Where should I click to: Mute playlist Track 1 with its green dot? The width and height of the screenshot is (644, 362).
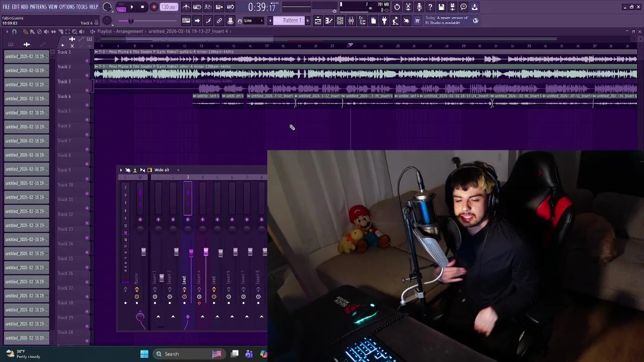pos(87,61)
